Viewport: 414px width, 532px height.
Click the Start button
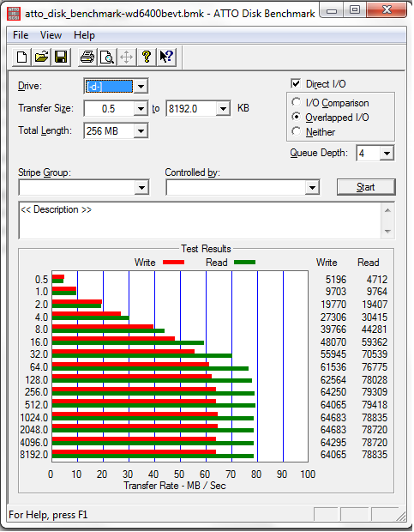pyautogui.click(x=366, y=187)
